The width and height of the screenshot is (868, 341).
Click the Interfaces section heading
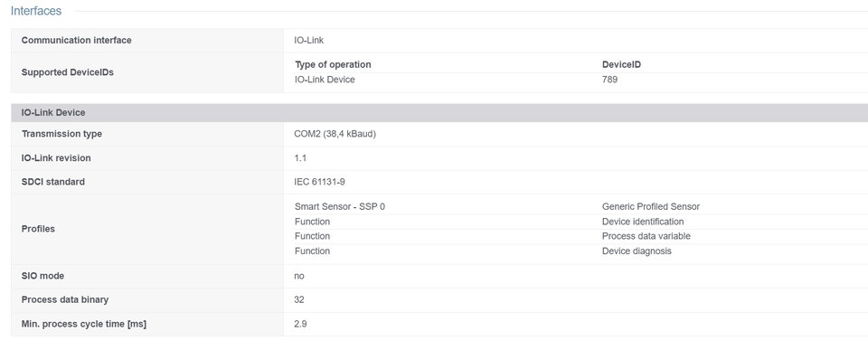pos(36,11)
